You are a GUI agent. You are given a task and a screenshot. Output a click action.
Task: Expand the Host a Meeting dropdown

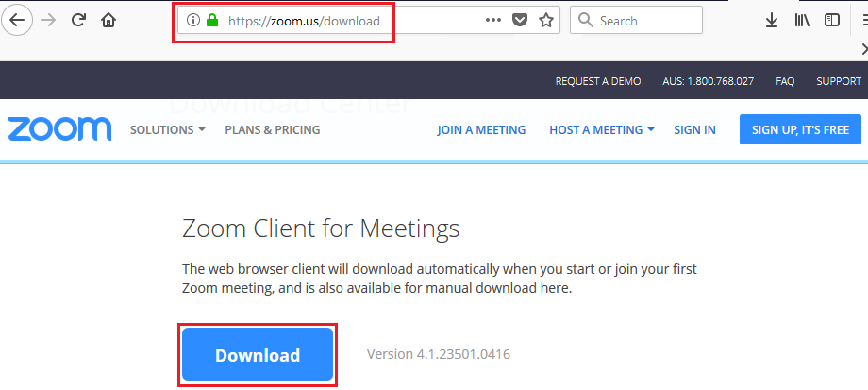[601, 129]
